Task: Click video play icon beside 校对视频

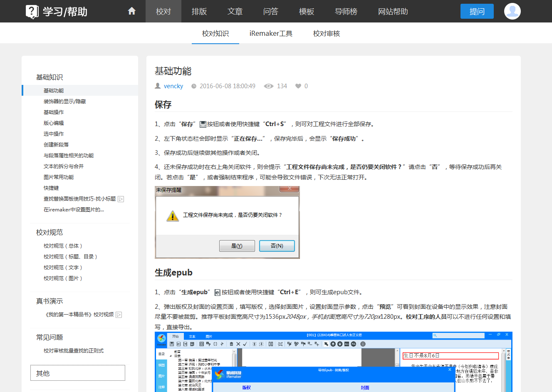Action: pyautogui.click(x=119, y=315)
